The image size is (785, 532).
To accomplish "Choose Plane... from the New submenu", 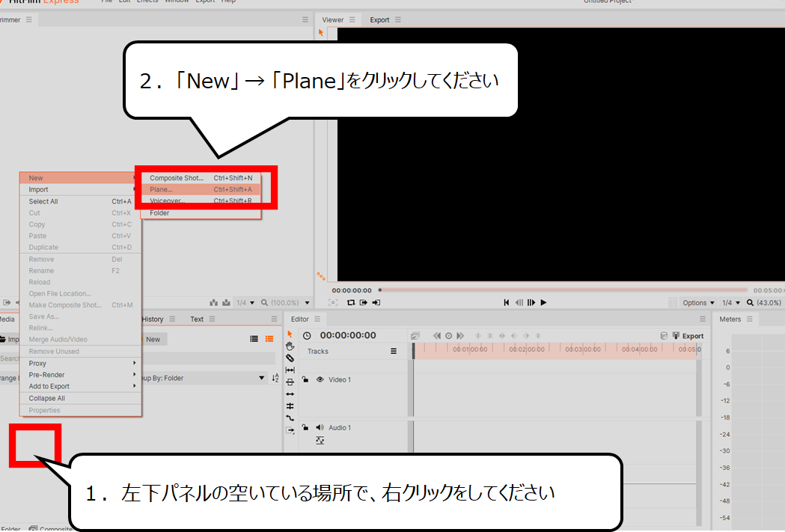I will pyautogui.click(x=201, y=189).
